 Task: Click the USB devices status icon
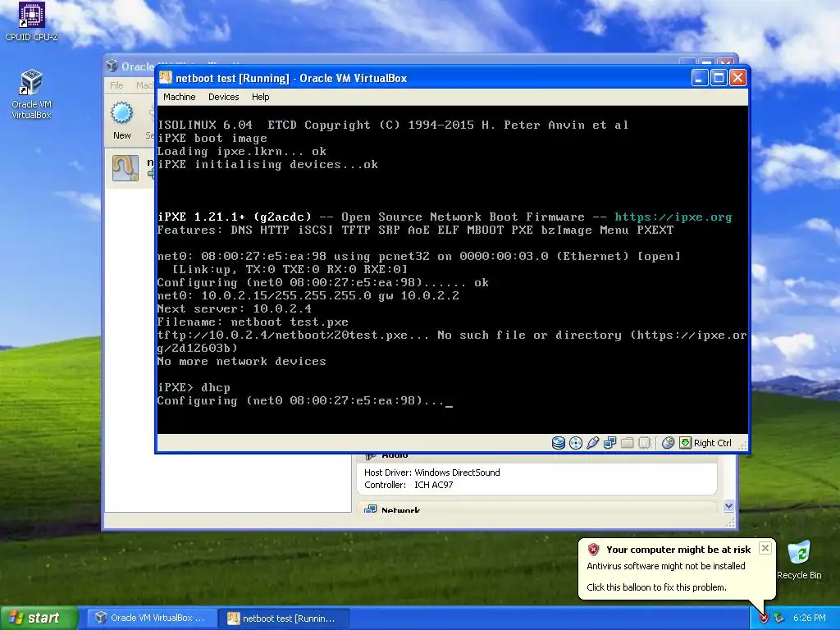(x=592, y=443)
